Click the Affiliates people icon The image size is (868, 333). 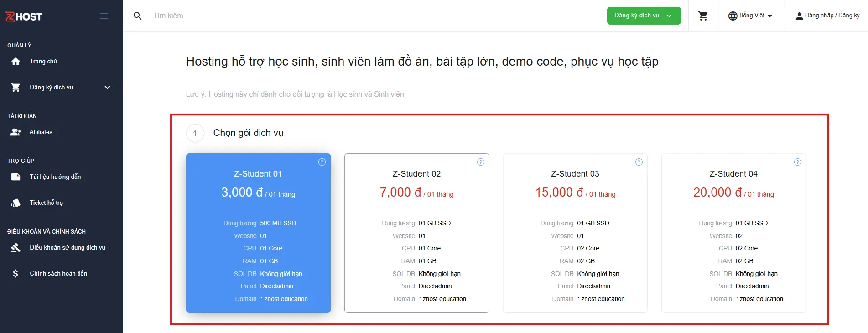[16, 132]
